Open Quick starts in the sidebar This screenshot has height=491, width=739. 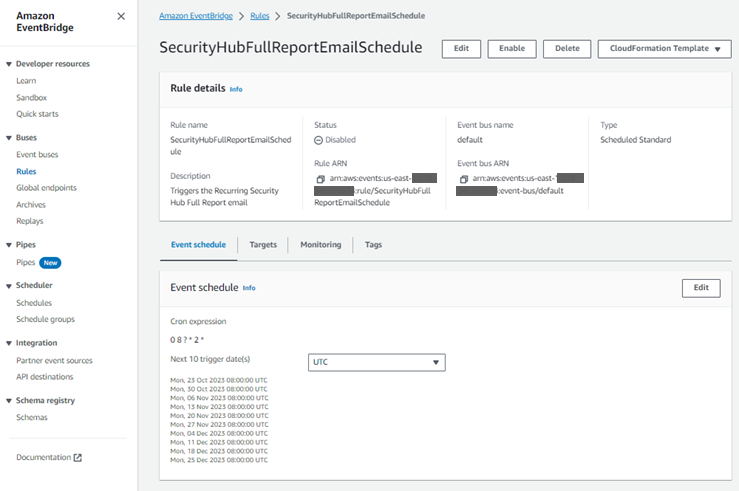coord(37,114)
